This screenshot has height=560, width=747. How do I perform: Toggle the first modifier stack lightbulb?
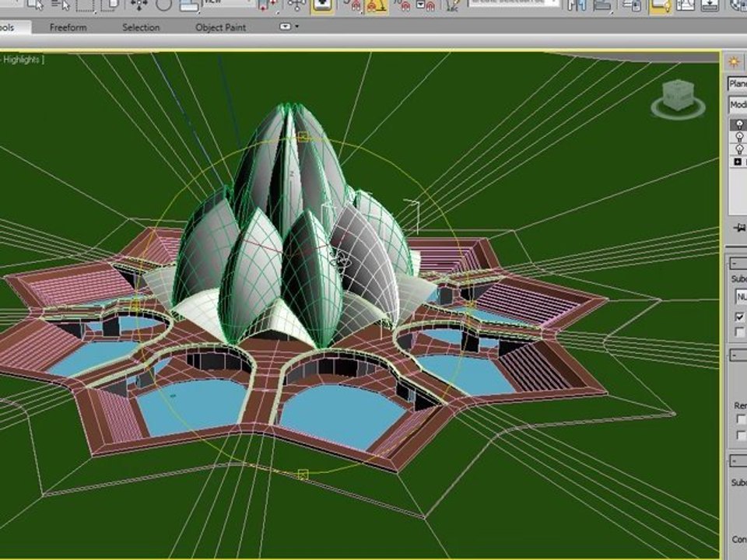tap(739, 124)
